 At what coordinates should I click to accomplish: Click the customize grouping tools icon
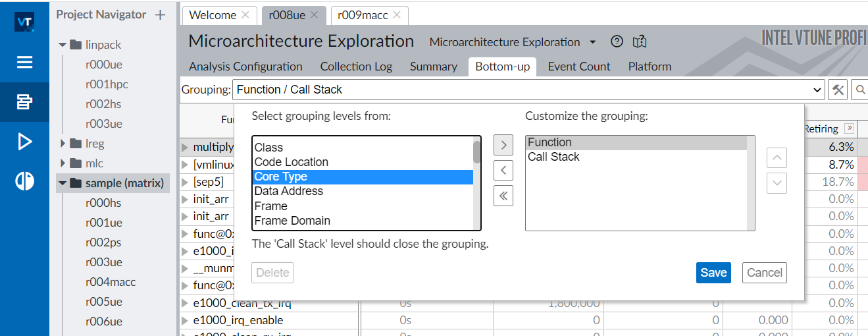(838, 90)
